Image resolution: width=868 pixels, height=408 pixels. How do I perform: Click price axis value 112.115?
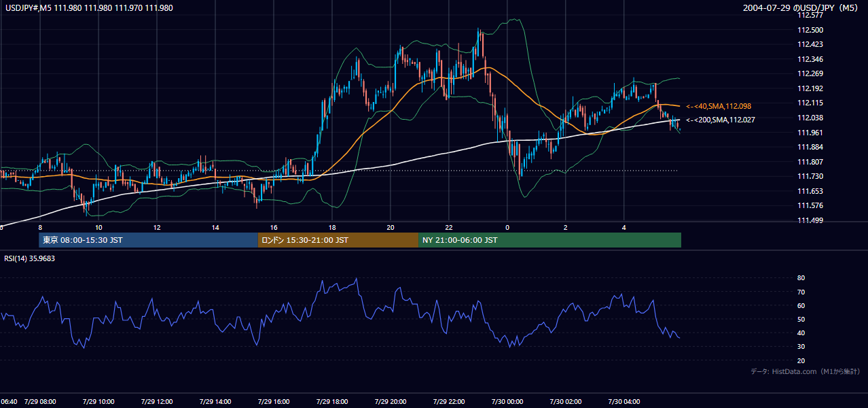click(x=810, y=103)
